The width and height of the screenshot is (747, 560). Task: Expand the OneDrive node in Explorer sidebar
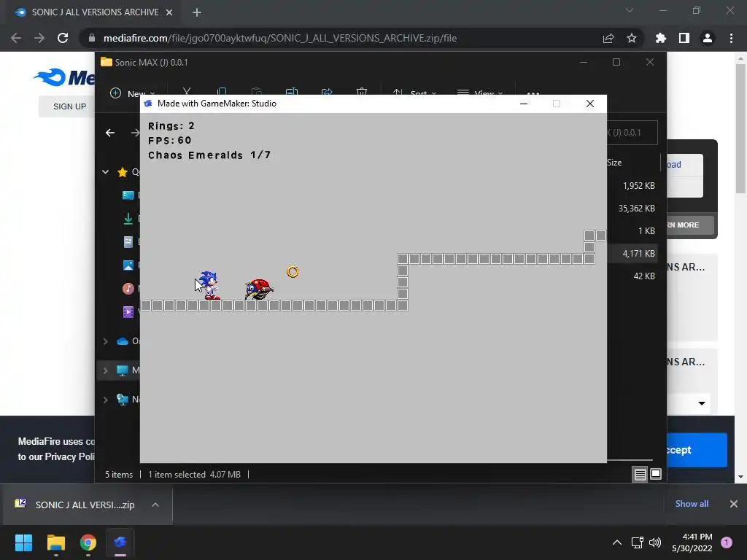pyautogui.click(x=105, y=341)
